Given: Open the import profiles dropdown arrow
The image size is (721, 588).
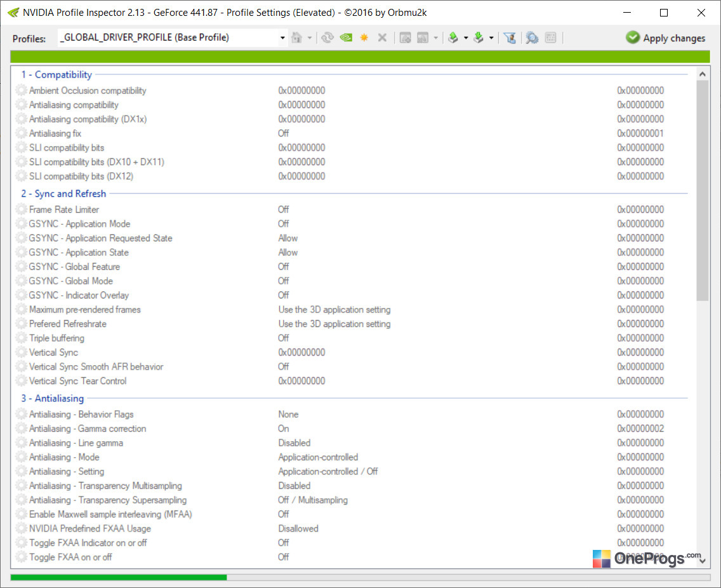Looking at the screenshot, I should (491, 37).
